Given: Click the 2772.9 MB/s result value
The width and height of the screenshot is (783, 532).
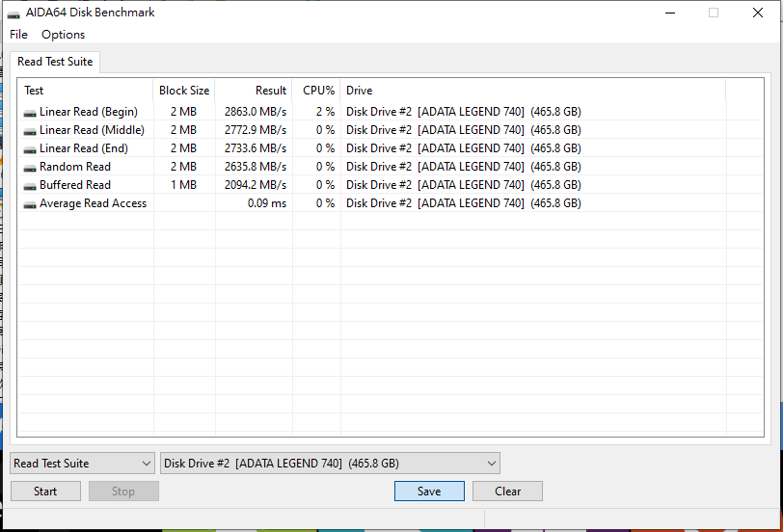Looking at the screenshot, I should click(256, 130).
